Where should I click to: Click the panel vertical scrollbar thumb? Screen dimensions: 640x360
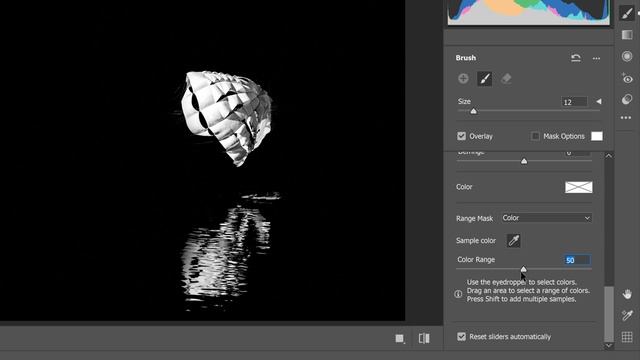(609, 313)
